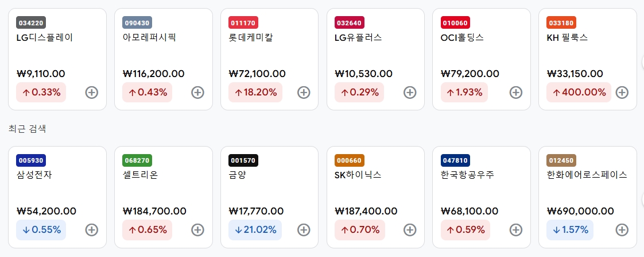Add OCI홀딩스 with the plus icon
644x257 pixels.
pyautogui.click(x=516, y=93)
